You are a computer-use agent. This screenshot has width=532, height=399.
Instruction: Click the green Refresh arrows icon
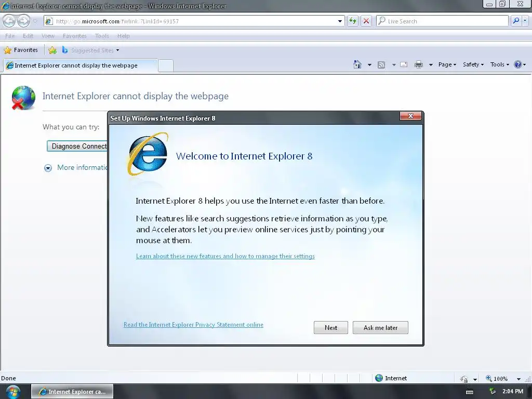tap(353, 21)
